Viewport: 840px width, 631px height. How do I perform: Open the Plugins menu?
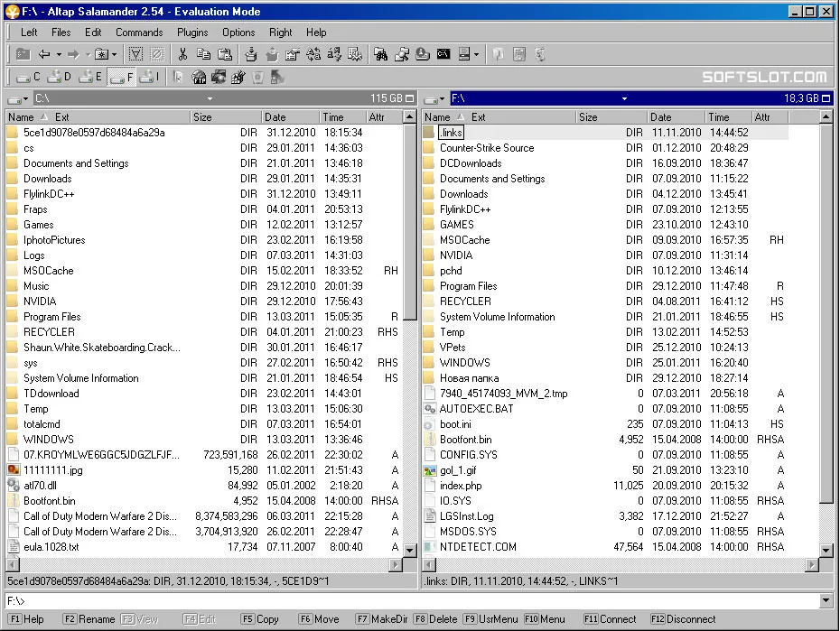pos(192,32)
